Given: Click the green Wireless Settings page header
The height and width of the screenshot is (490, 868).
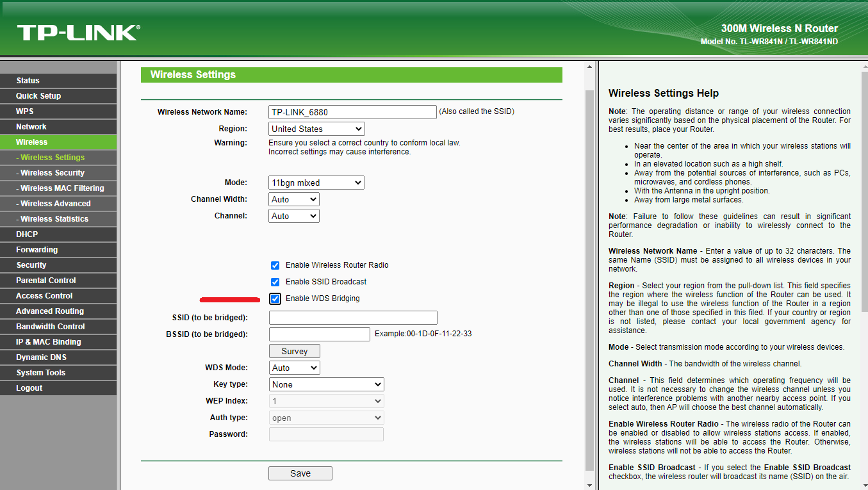Looking at the screenshot, I should [x=352, y=75].
